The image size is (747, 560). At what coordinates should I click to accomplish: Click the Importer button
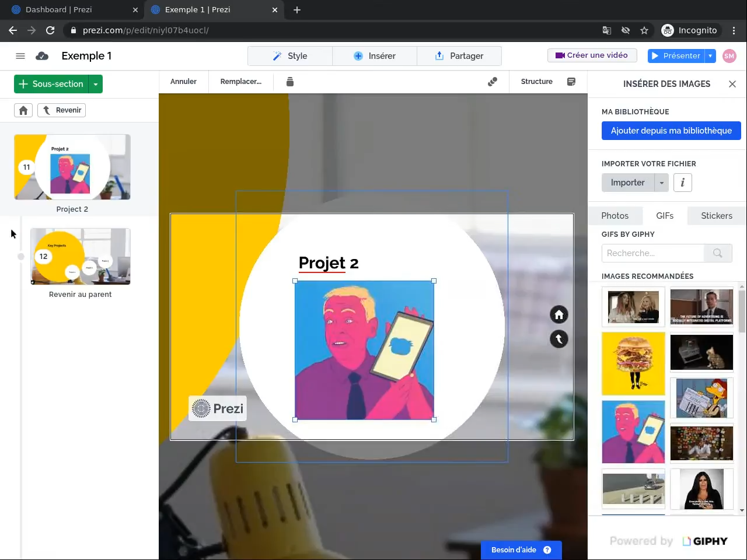[628, 183]
